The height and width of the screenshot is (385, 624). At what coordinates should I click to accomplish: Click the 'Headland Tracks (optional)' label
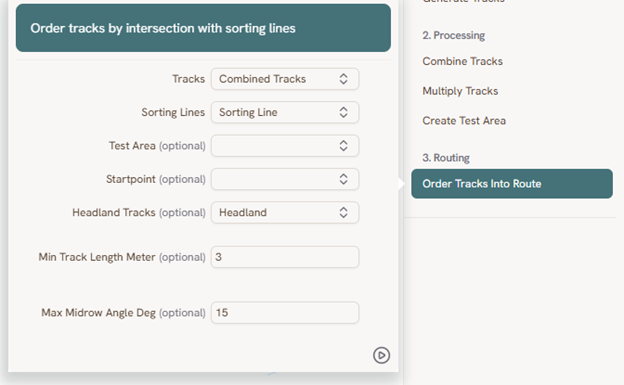[x=139, y=213]
